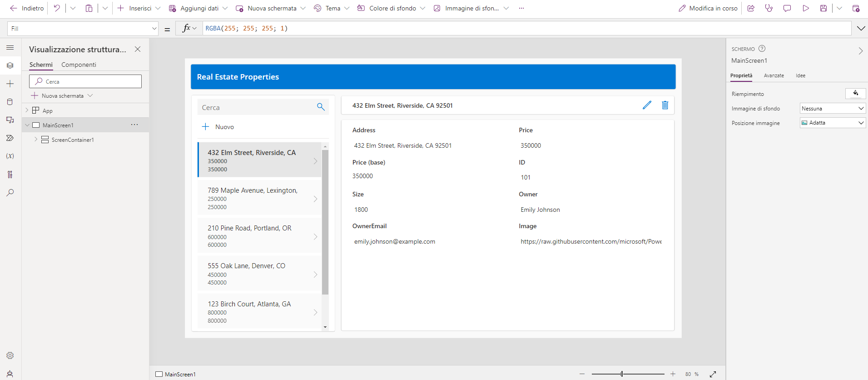
Task: Click the gallery scroll down arrow
Action: 325,327
